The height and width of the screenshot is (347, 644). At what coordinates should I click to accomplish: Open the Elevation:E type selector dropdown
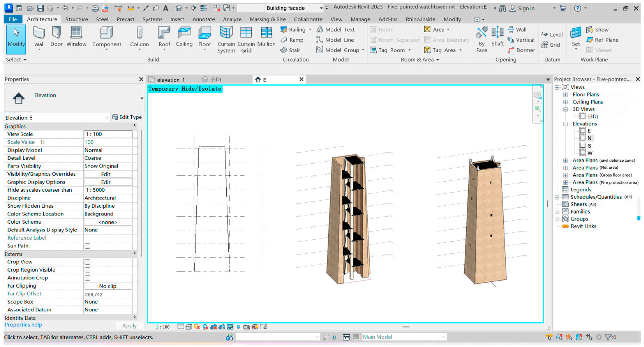coord(107,118)
